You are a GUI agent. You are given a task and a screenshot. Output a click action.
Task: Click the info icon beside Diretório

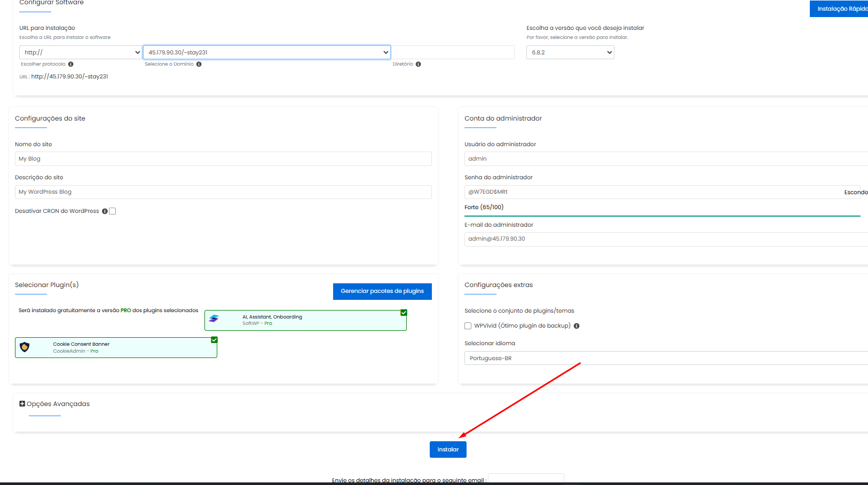coord(418,64)
